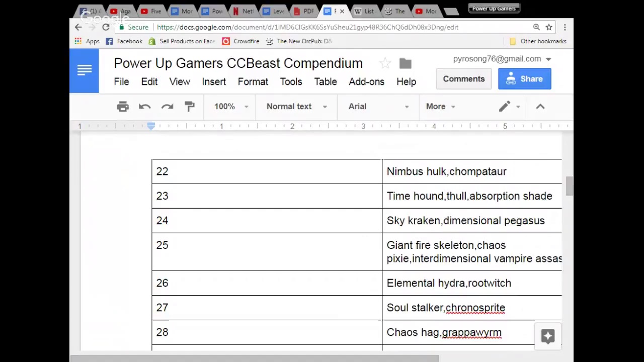Reload the page
Screen dimensions: 644x362
106,27
